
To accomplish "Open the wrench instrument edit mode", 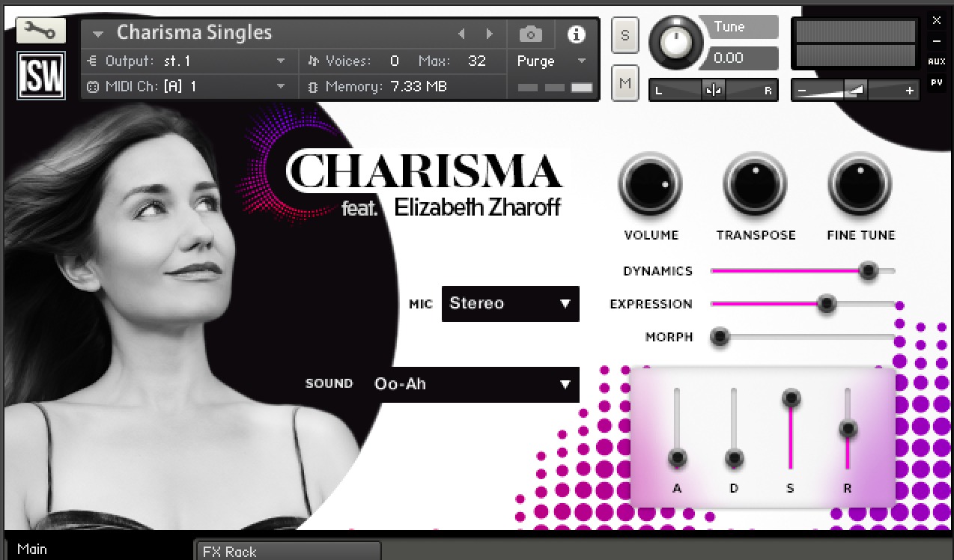I will point(40,31).
